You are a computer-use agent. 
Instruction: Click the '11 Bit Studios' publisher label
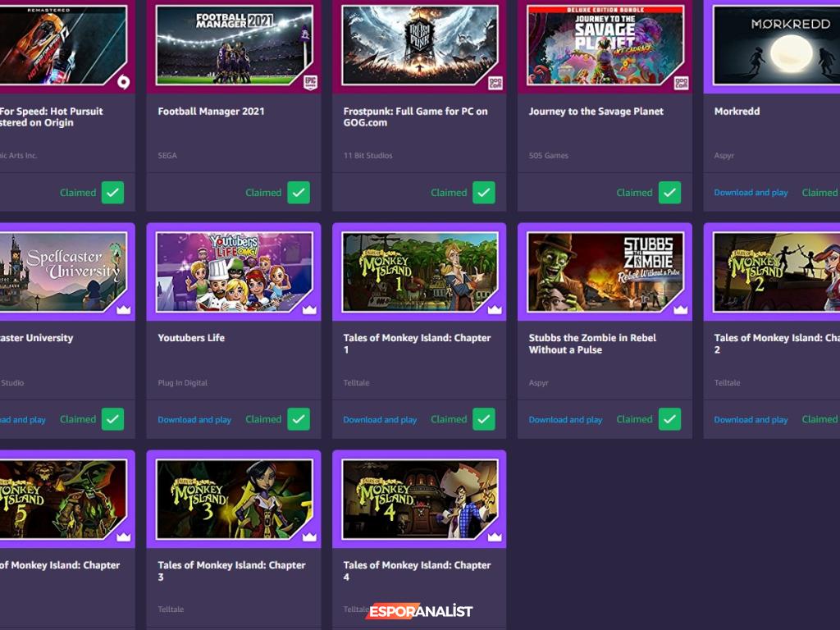(367, 155)
